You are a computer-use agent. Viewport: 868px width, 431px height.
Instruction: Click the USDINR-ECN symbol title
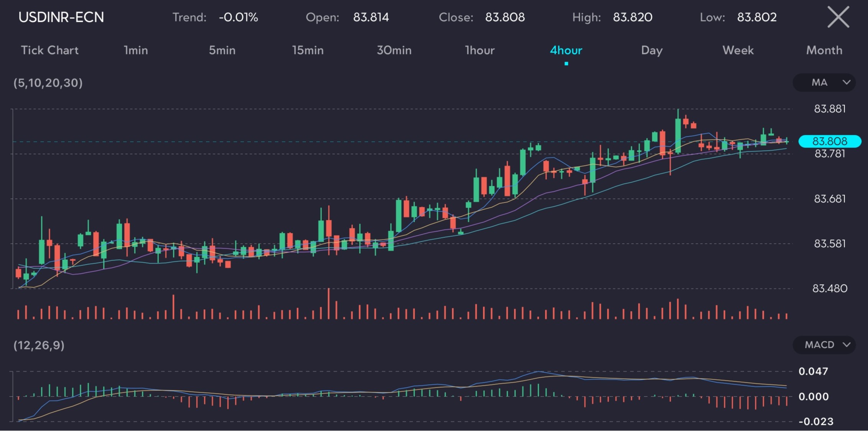tap(61, 17)
